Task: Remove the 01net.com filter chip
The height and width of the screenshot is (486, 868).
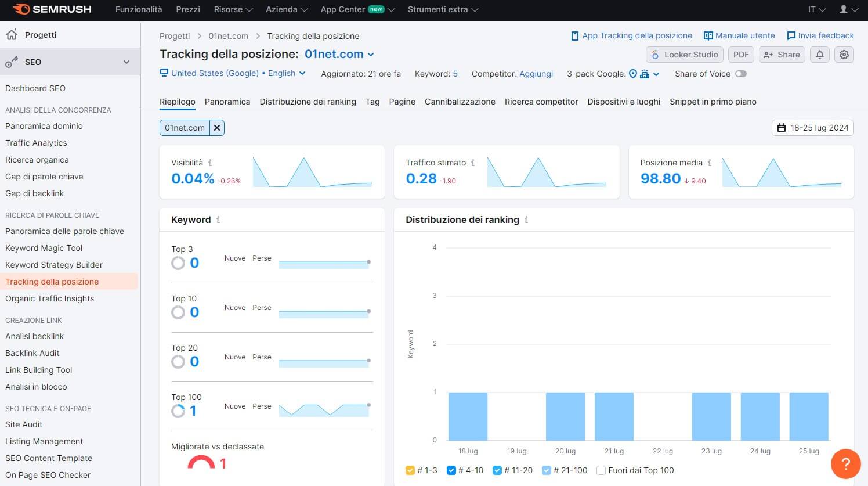Action: click(x=217, y=128)
